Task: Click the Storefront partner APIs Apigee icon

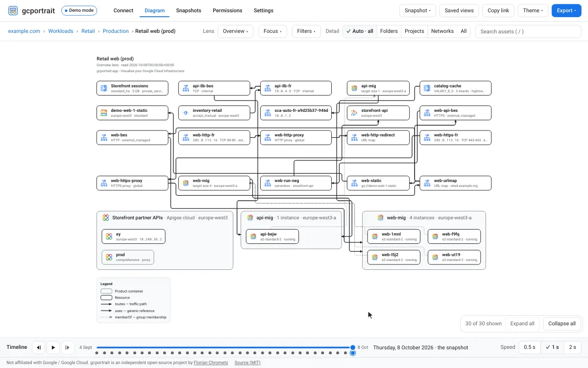Action: point(105,217)
